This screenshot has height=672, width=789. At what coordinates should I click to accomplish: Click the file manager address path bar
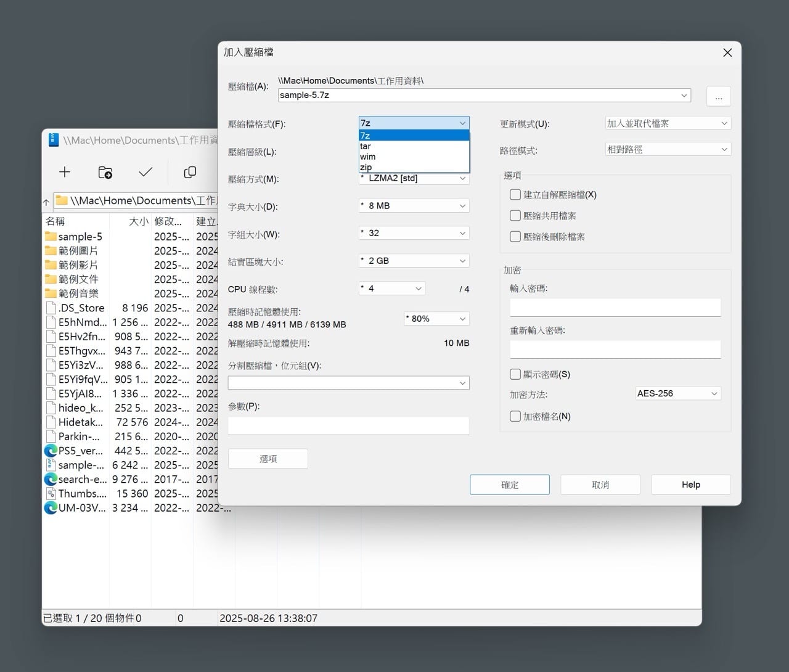click(x=136, y=201)
